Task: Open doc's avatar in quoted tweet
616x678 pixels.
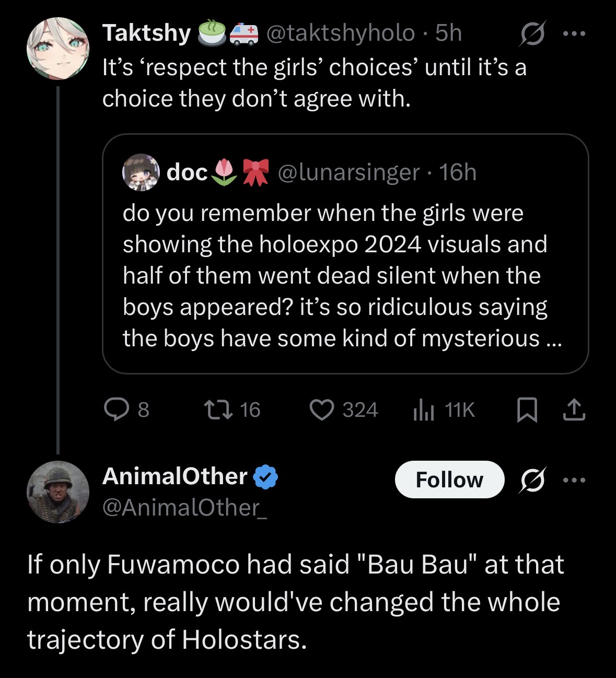Action: pos(141,172)
